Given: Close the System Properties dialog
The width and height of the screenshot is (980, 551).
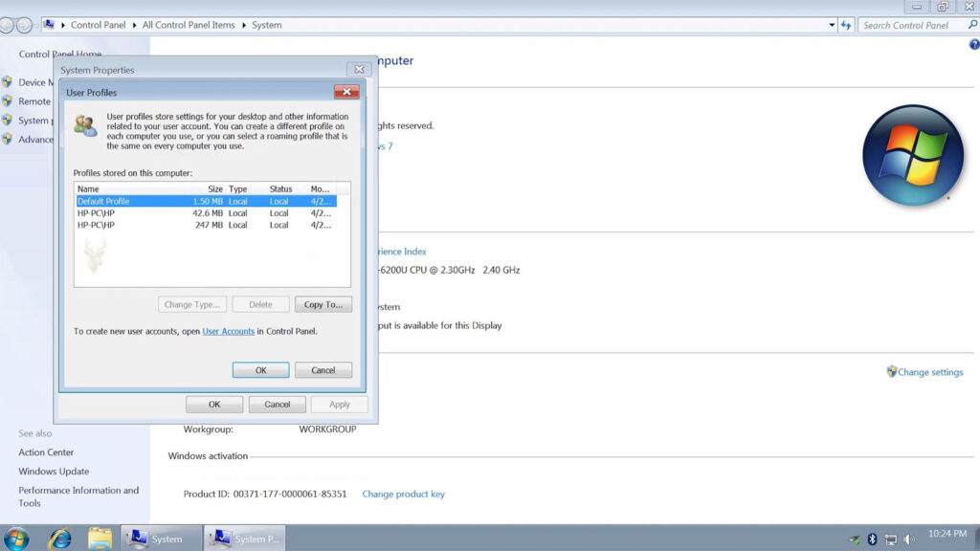Looking at the screenshot, I should 359,69.
